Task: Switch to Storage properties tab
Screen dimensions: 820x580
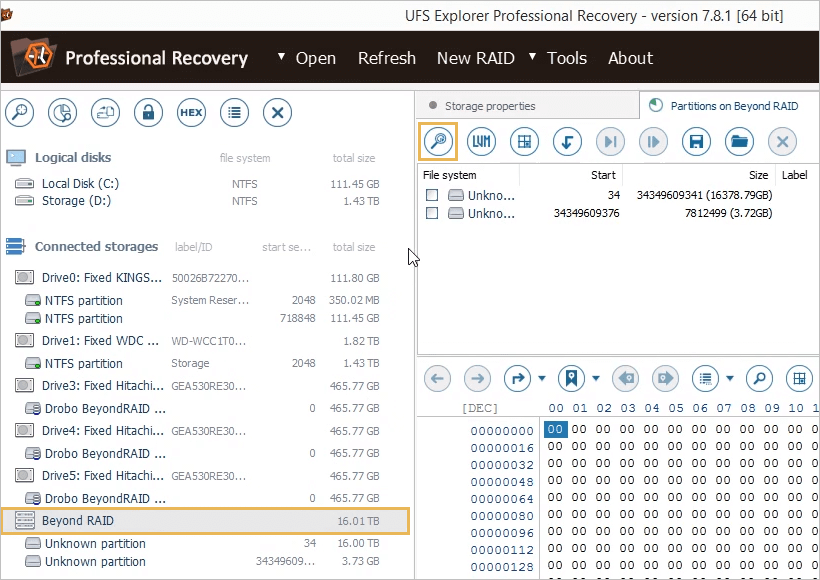Action: 528,106
